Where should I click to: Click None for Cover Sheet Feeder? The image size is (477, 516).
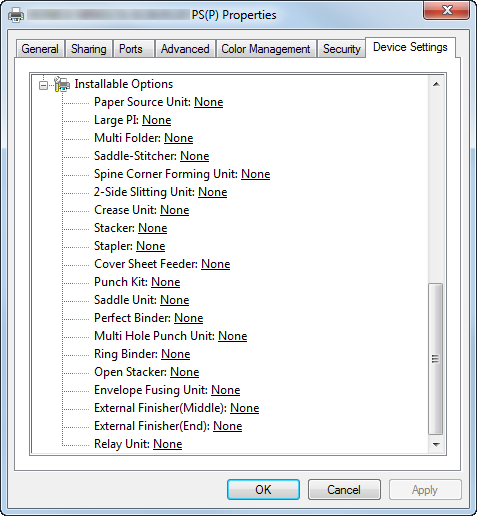click(x=216, y=264)
